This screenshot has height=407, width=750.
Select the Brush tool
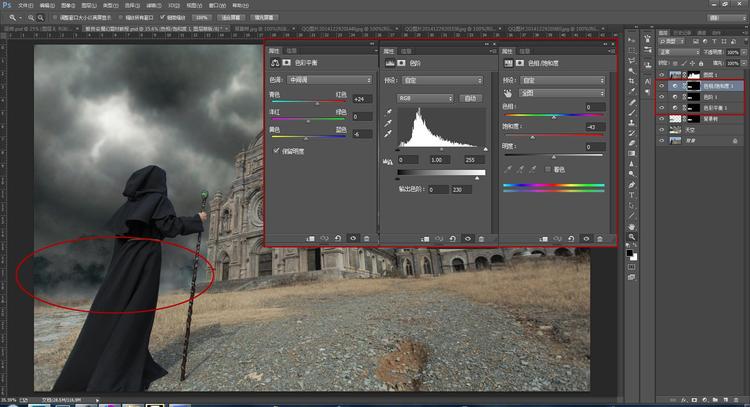(632, 112)
